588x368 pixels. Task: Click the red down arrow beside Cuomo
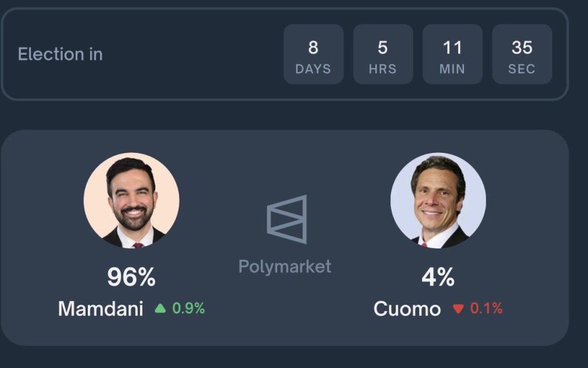coord(458,309)
